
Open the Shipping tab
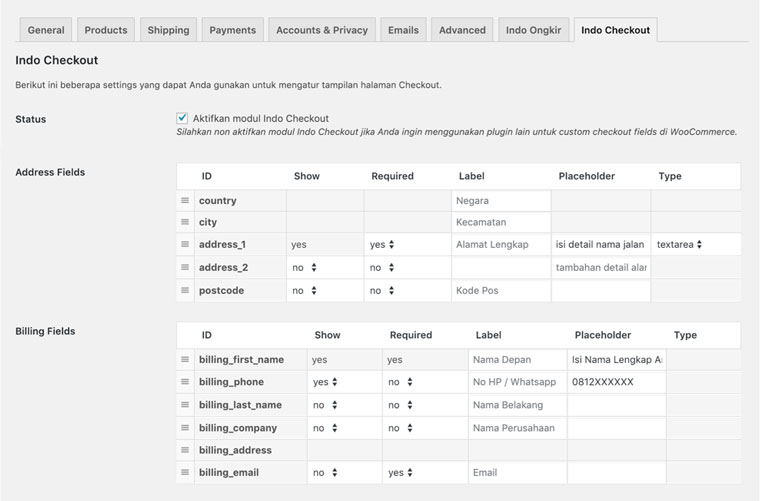click(168, 30)
